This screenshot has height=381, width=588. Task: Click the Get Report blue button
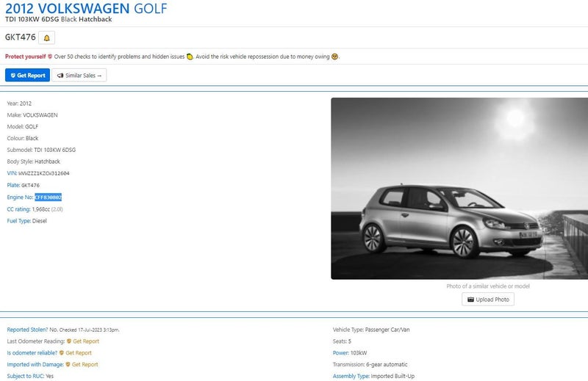pos(27,76)
